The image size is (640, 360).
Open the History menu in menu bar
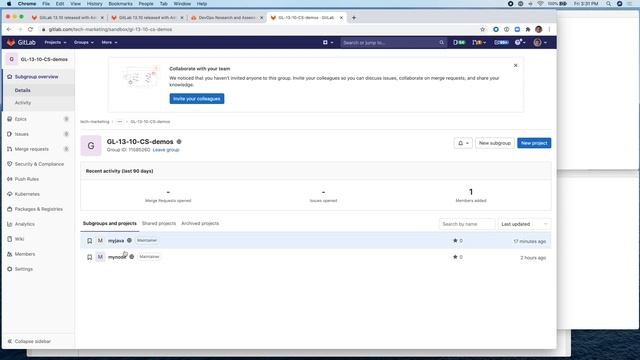tap(94, 4)
